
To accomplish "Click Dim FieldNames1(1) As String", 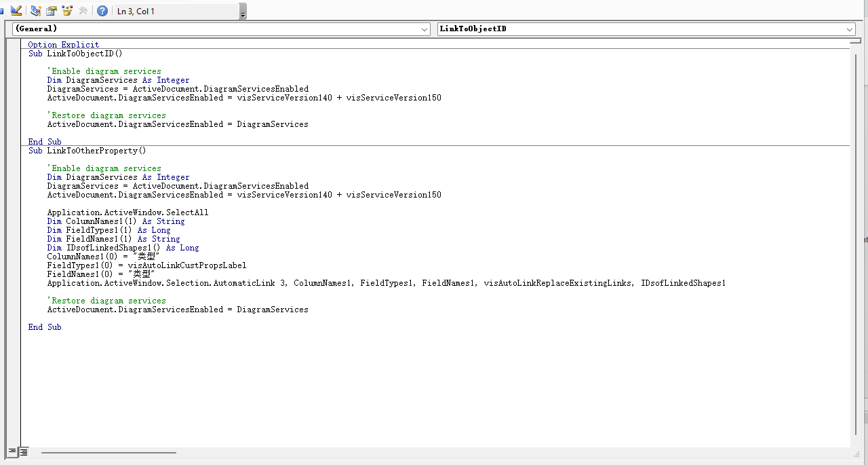I will click(114, 239).
